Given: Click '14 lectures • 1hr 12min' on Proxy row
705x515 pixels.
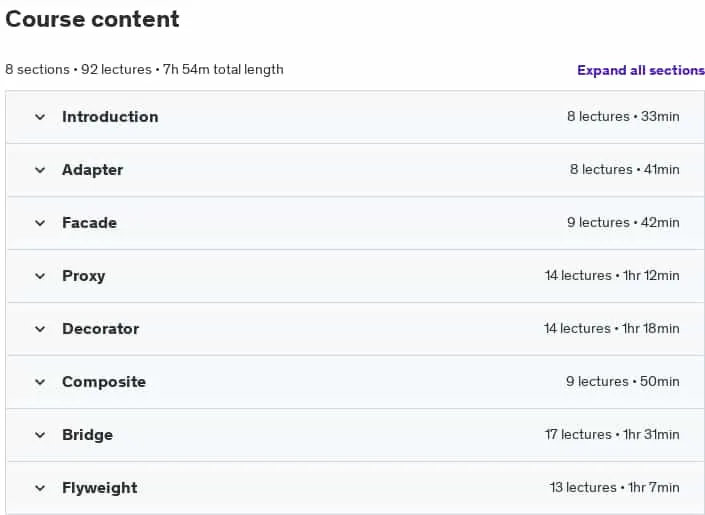Looking at the screenshot, I should (612, 275).
